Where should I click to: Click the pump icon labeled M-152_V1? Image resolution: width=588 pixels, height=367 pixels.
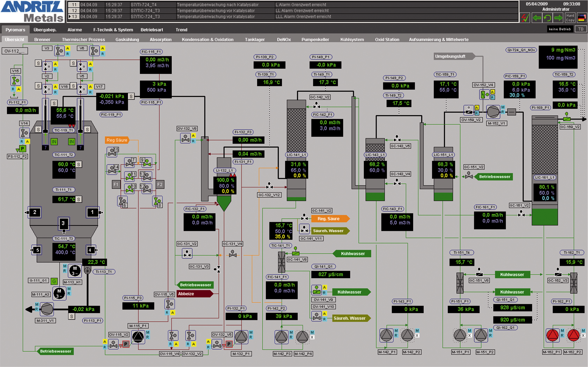493,112
